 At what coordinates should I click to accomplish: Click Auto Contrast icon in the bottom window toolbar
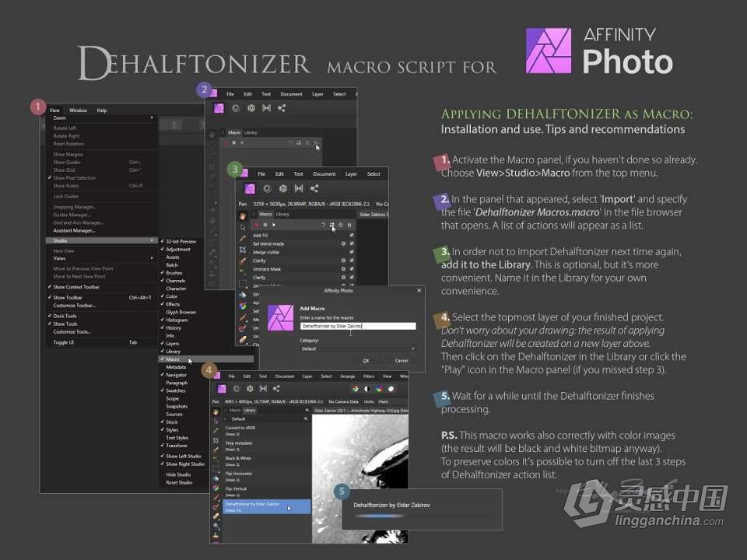pyautogui.click(x=366, y=389)
